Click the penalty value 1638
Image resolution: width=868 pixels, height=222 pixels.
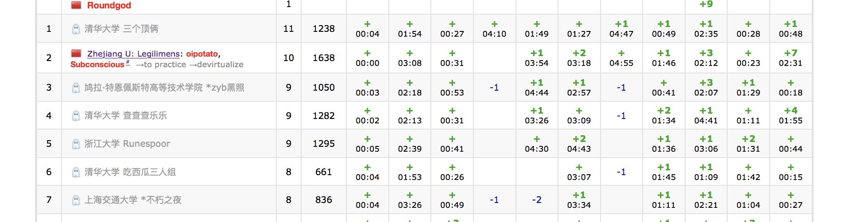324,58
